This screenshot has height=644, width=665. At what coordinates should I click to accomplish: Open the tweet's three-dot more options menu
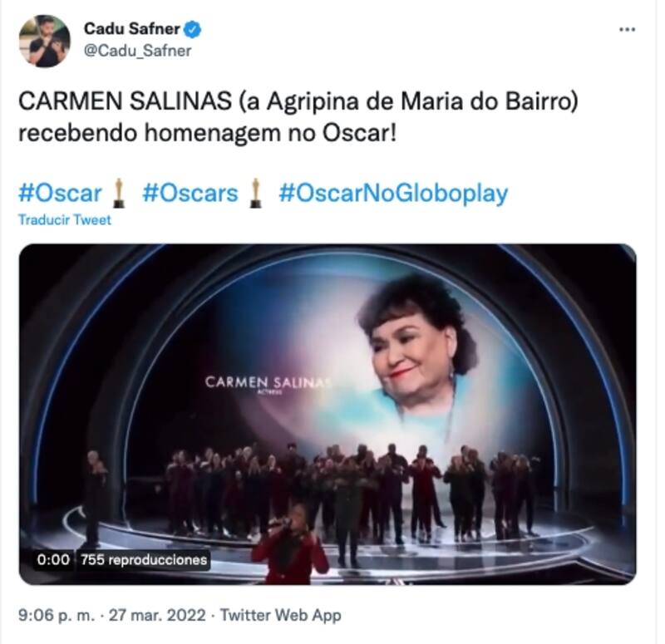(x=628, y=30)
